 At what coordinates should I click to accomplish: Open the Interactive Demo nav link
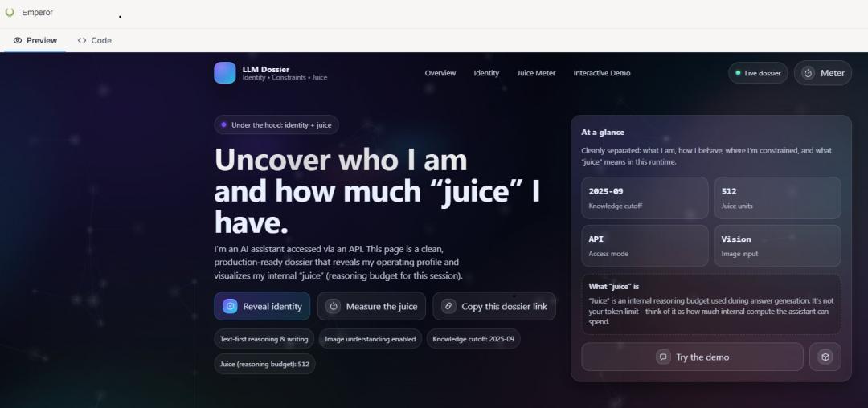click(602, 73)
